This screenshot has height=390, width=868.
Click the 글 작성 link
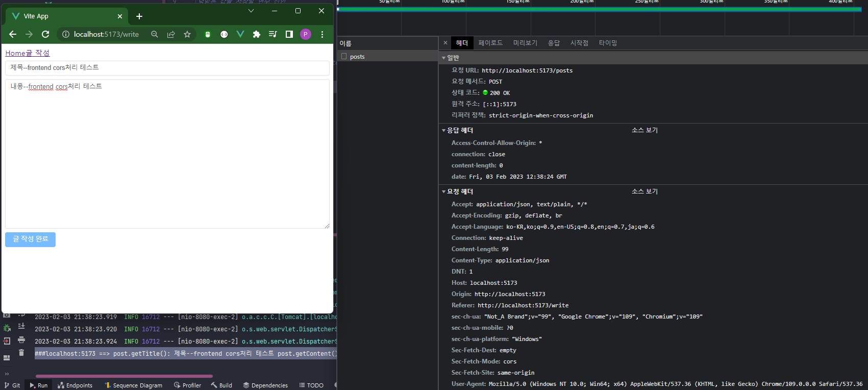pos(38,53)
